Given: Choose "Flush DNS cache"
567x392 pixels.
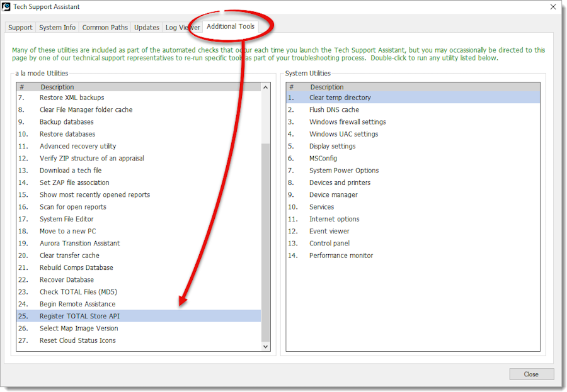Looking at the screenshot, I should 413,110.
